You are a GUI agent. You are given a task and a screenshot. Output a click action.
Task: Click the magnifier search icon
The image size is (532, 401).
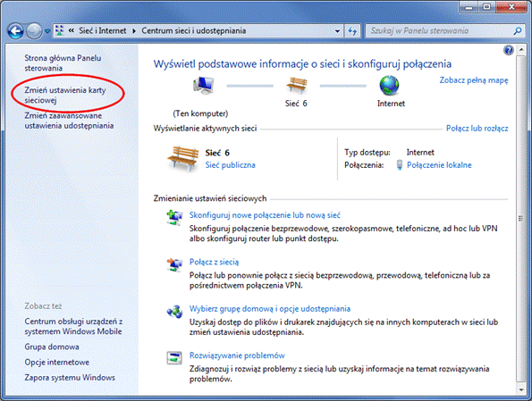518,31
